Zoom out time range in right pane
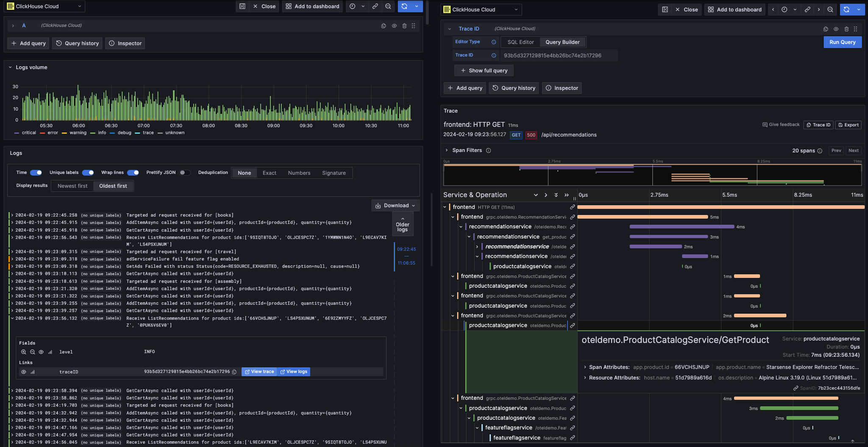868x447 pixels. [830, 9]
